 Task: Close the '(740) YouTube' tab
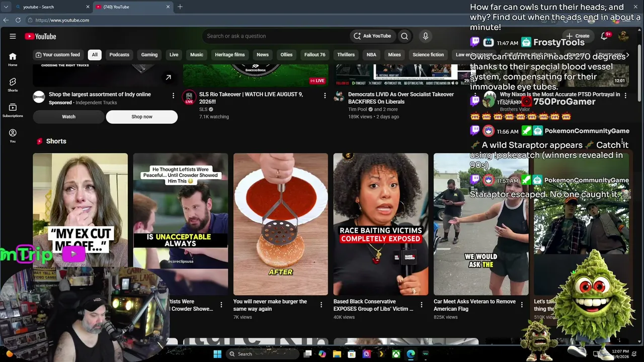pos(168,7)
